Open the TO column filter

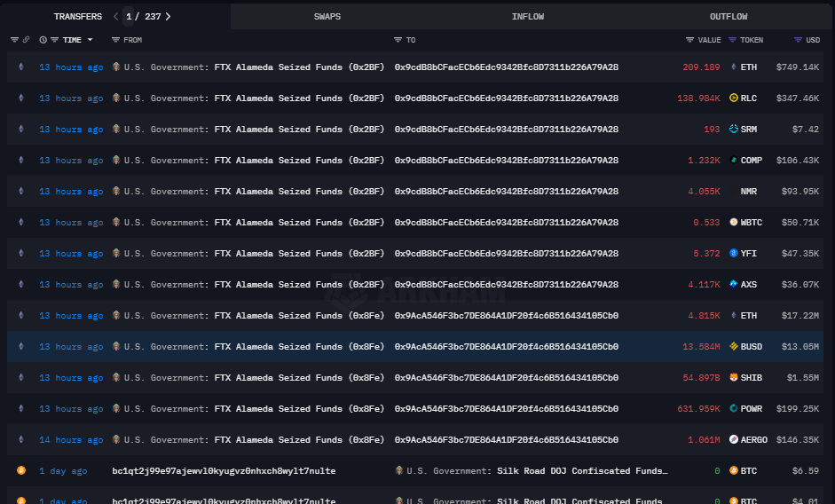coord(398,40)
